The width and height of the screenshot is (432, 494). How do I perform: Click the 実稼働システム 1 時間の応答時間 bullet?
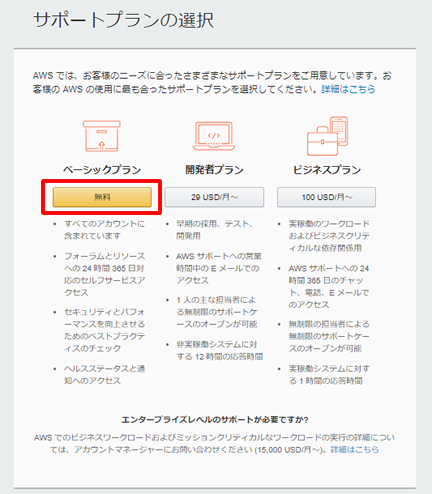click(x=329, y=375)
